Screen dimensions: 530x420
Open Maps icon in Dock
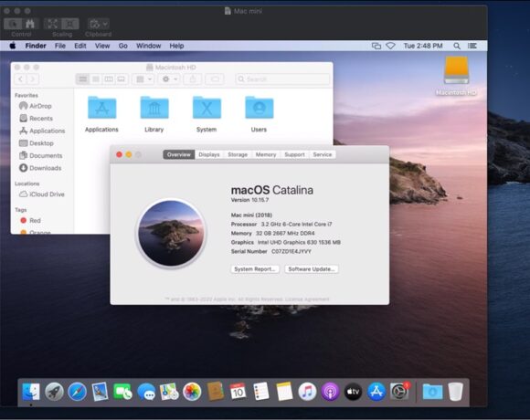(x=169, y=392)
